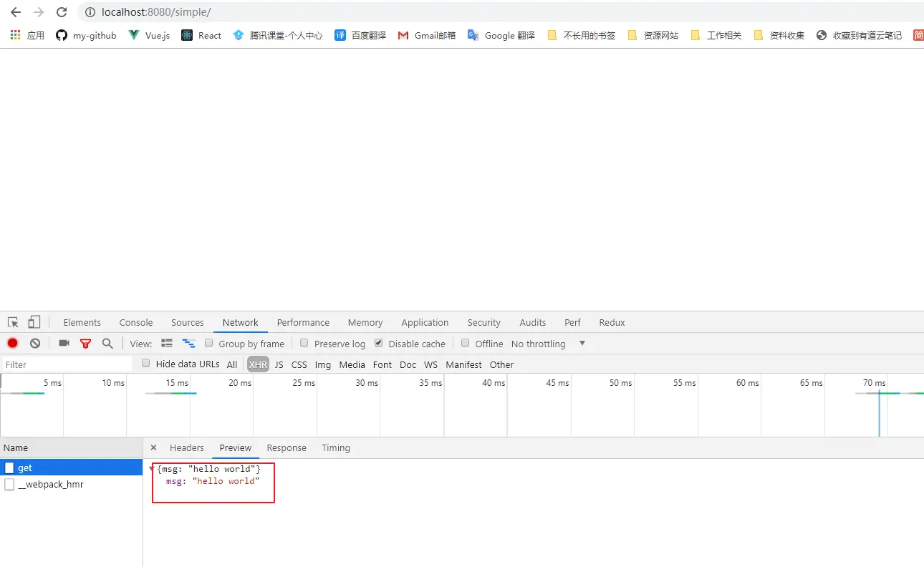Open the Response tab of the request

coord(287,447)
